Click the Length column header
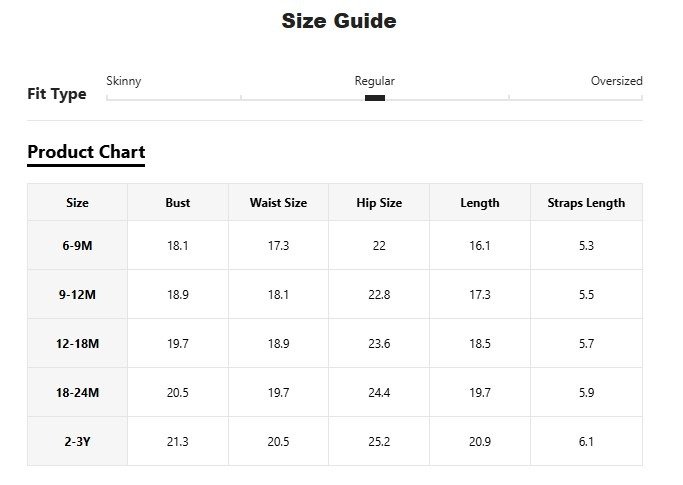 pos(480,203)
